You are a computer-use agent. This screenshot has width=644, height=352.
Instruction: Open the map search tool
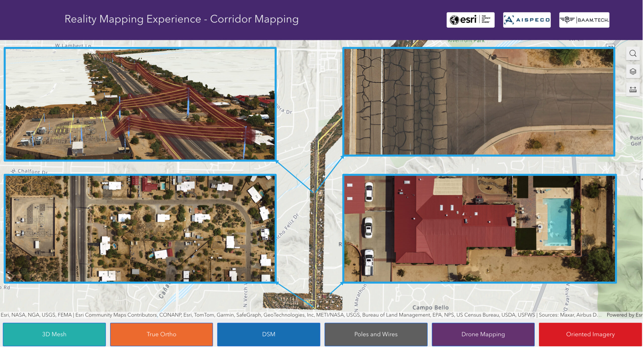pyautogui.click(x=633, y=54)
